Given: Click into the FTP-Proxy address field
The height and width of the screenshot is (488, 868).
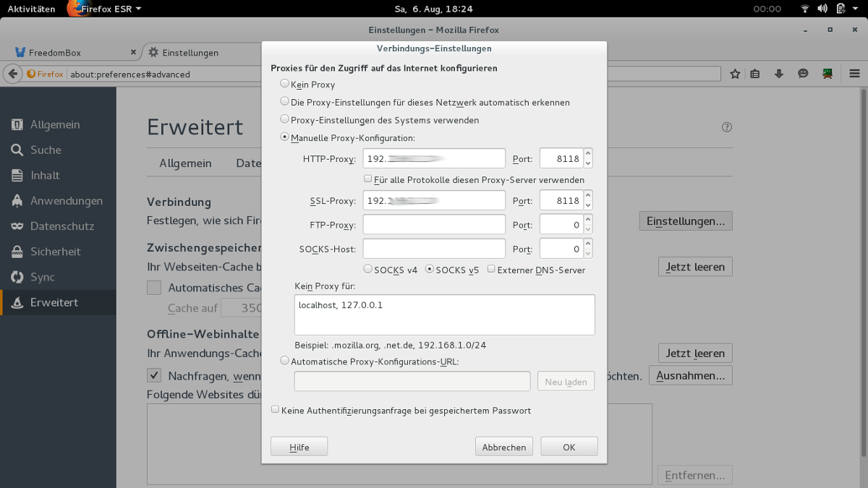Looking at the screenshot, I should click(434, 225).
